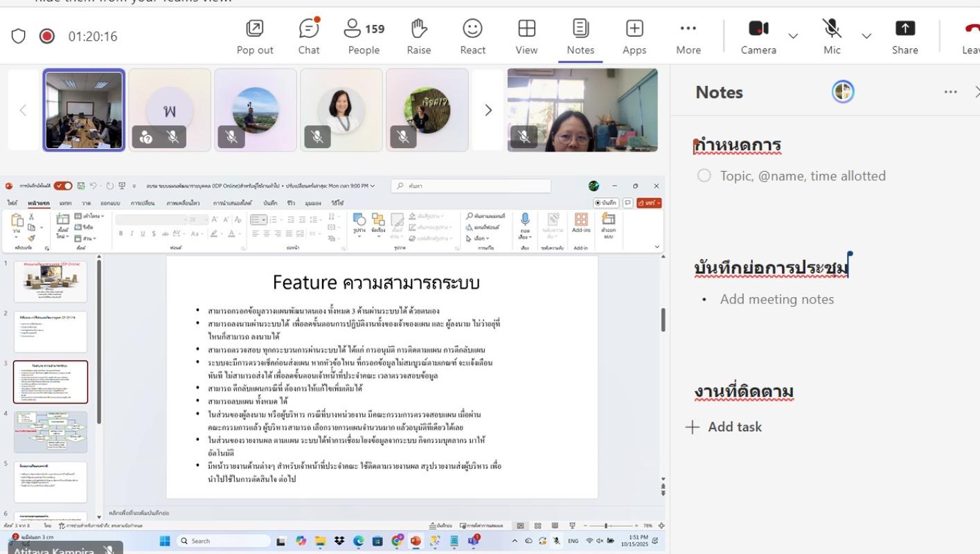Click Add task in the Notes panel
The height and width of the screenshot is (554, 980).
coord(724,427)
